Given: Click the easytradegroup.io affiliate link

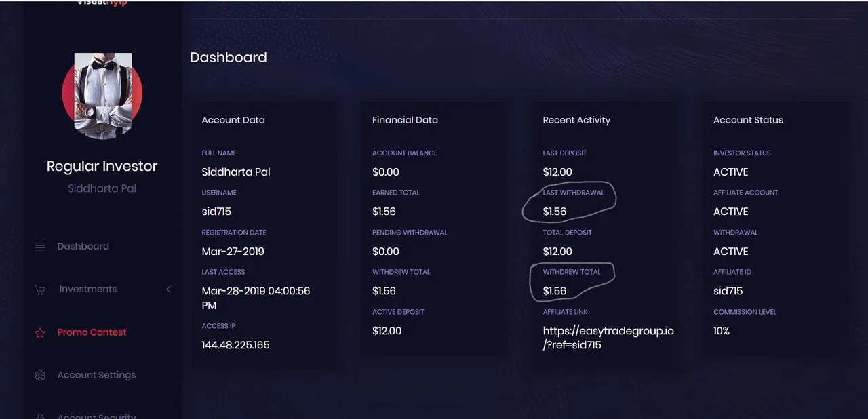Looking at the screenshot, I should coord(608,338).
